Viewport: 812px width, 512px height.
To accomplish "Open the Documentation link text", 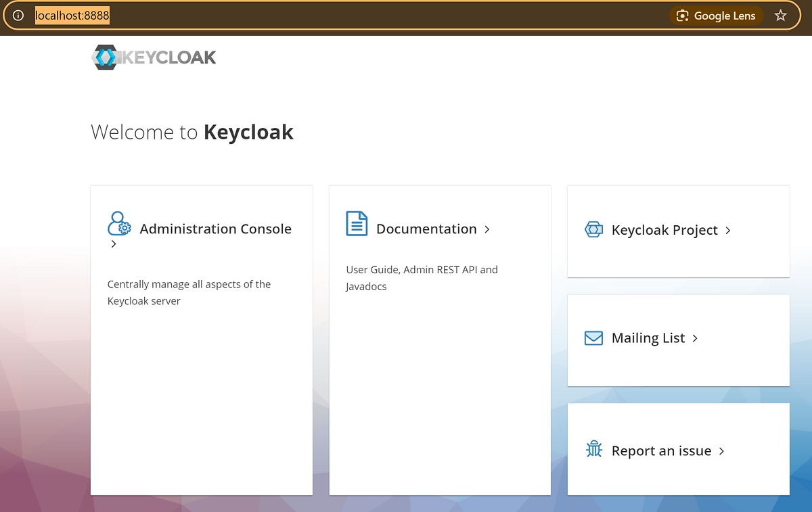I will (x=426, y=229).
